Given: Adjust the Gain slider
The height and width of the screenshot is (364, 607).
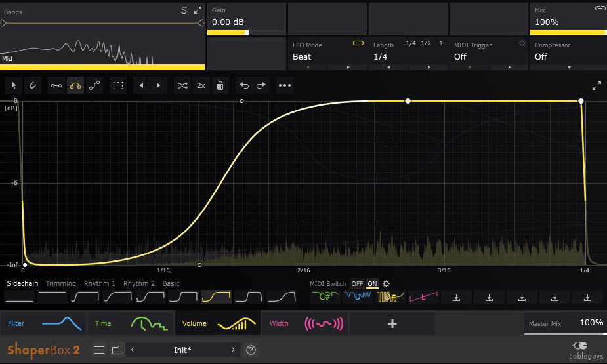Looking at the screenshot, I should point(247,33).
